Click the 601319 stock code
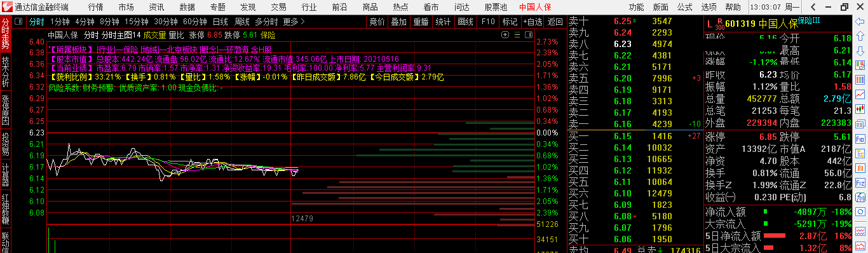Image resolution: width=868 pixels, height=253 pixels. coord(740,25)
